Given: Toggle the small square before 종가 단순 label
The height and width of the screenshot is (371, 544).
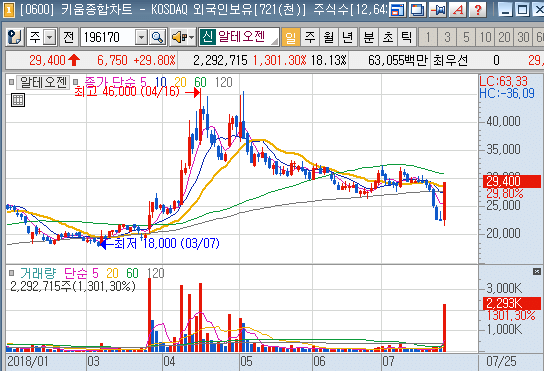Looking at the screenshot, I should (76, 82).
